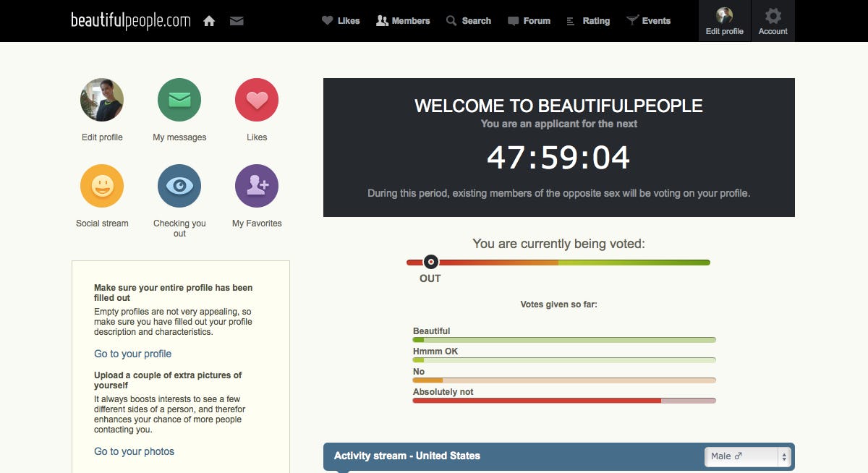This screenshot has height=473, width=868.
Task: Open the Search menu item
Action: click(469, 21)
